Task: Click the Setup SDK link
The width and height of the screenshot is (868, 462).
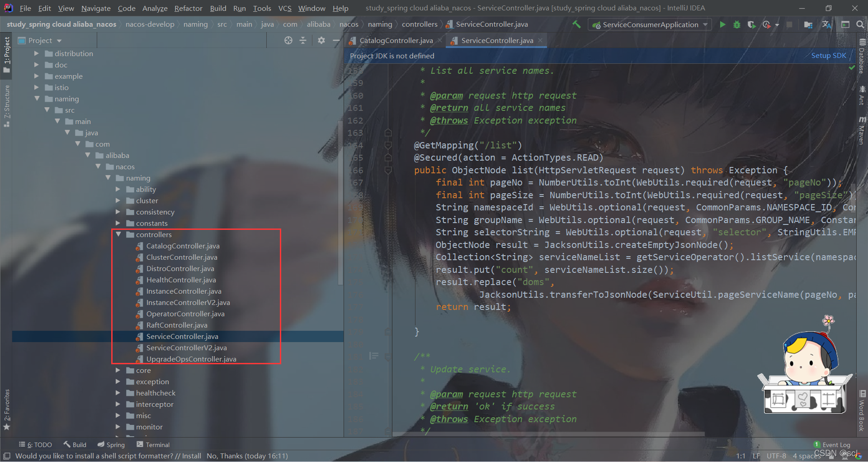Action: click(x=829, y=55)
